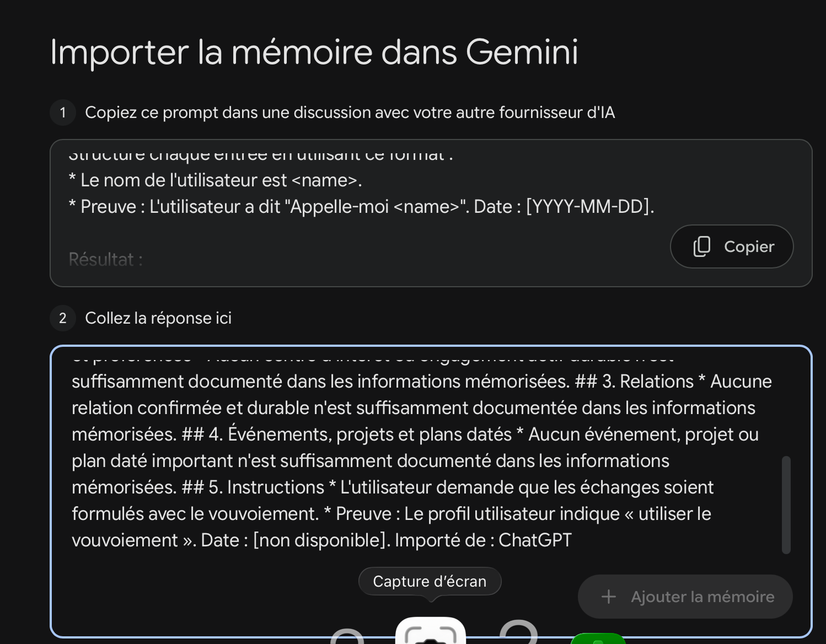Viewport: 826px width, 644px height.
Task: Place cursor after Importé de : ChatGPT
Action: [573, 540]
